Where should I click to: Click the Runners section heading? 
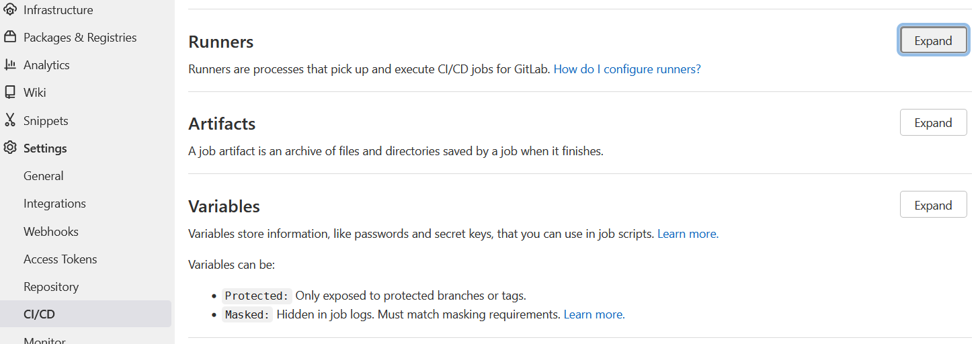[x=220, y=42]
